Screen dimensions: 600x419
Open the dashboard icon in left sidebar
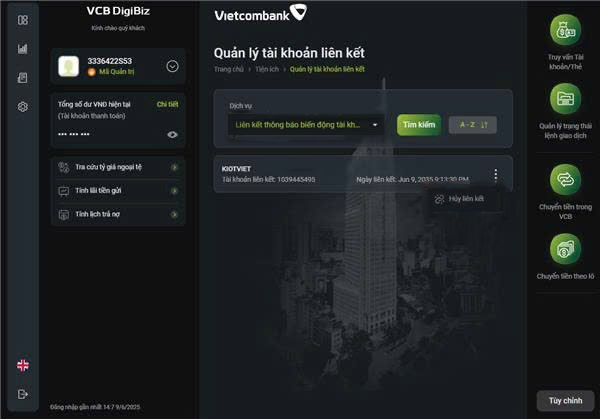point(23,20)
